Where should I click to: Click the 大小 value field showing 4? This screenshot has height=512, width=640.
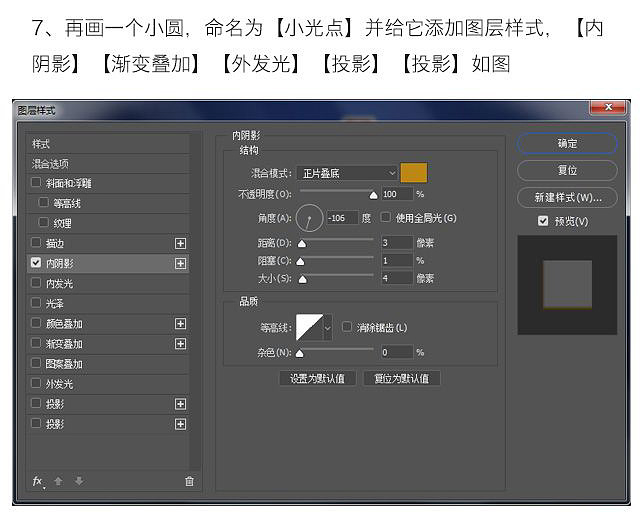click(x=397, y=278)
